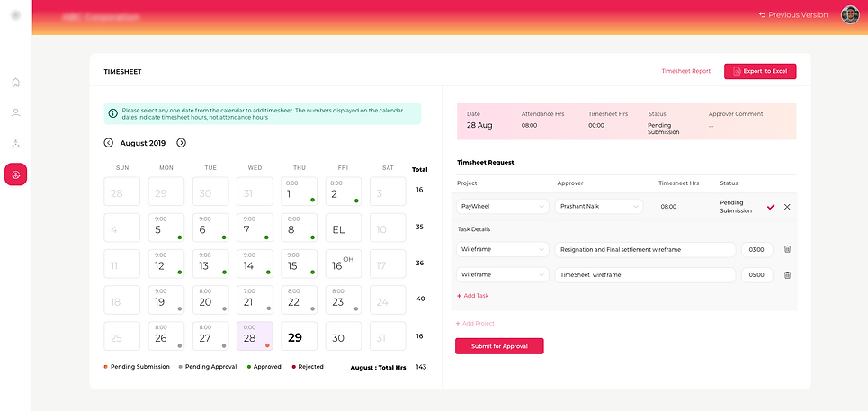868x411 pixels.
Task: Edit the 03:00 task hours field
Action: pyautogui.click(x=756, y=249)
